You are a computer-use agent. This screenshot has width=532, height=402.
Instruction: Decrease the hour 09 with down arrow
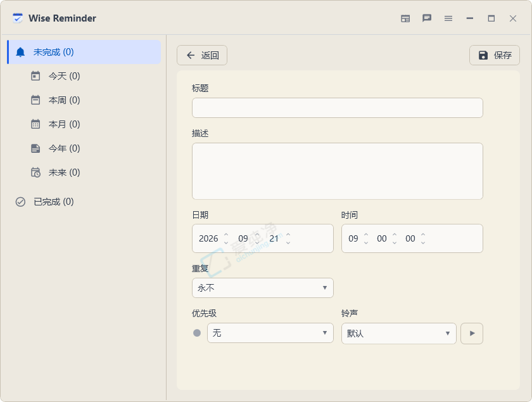tap(366, 243)
